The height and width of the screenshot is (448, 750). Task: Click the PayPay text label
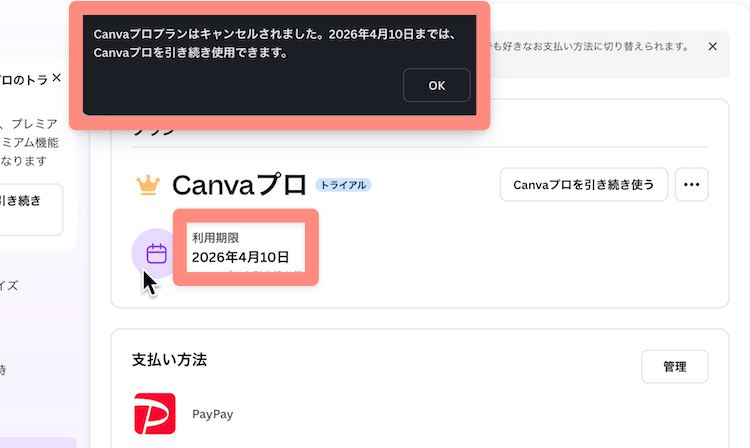tap(212, 414)
